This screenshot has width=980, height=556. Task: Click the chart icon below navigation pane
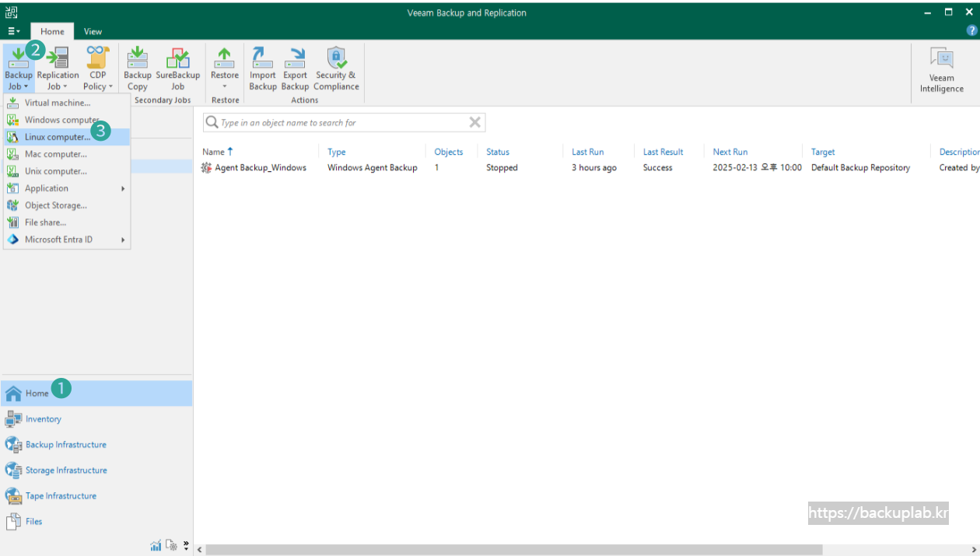156,546
